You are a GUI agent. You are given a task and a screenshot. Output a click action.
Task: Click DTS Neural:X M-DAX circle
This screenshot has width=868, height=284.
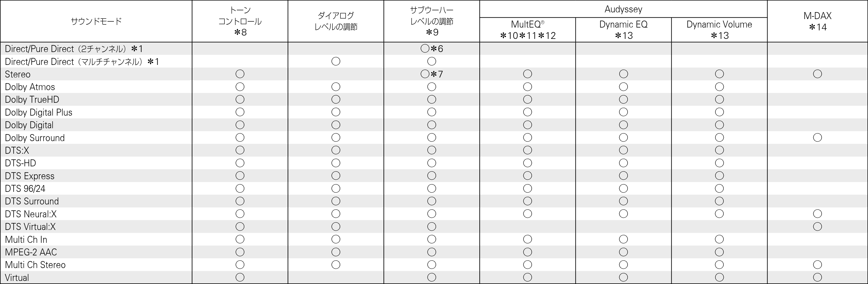(x=817, y=214)
